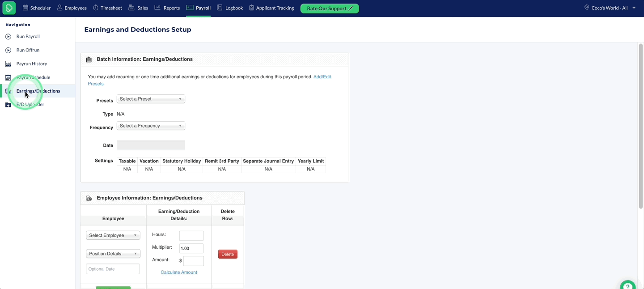Click the Remit 3rd Party column header
The width and height of the screenshot is (644, 289).
[222, 161]
